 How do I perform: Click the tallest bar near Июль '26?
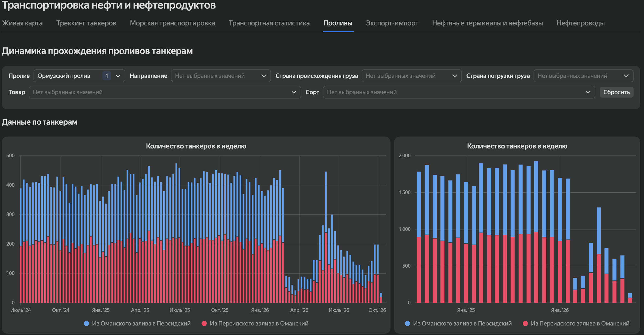point(326,237)
